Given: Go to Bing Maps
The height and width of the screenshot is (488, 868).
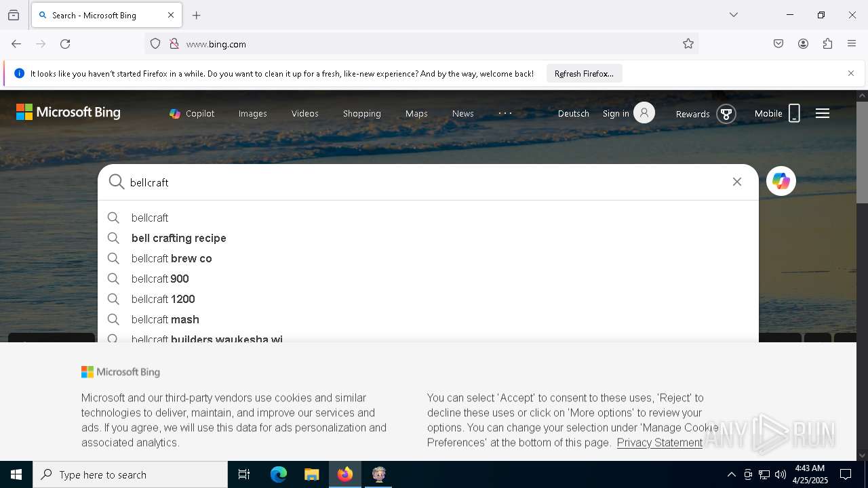Looking at the screenshot, I should click(x=416, y=113).
